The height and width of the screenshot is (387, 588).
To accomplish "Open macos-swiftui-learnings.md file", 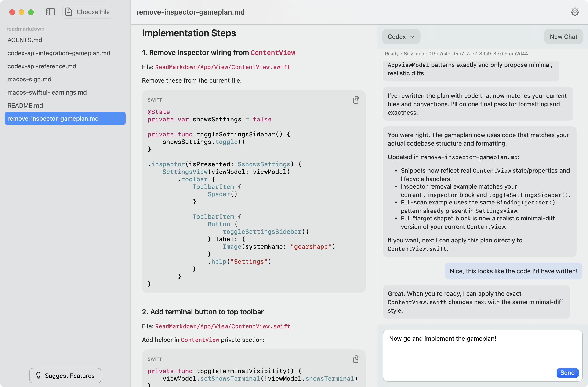I will click(47, 92).
